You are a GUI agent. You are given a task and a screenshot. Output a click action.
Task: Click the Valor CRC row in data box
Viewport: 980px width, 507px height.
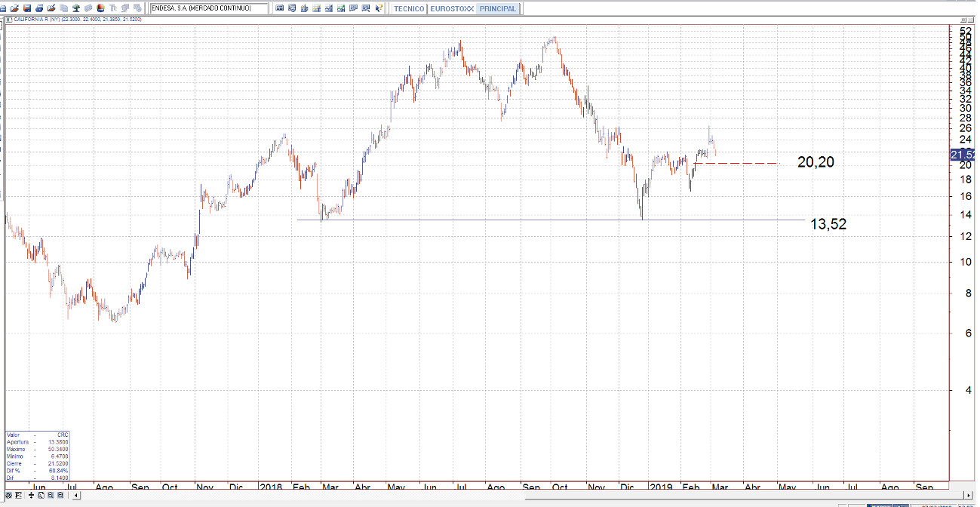click(x=38, y=435)
